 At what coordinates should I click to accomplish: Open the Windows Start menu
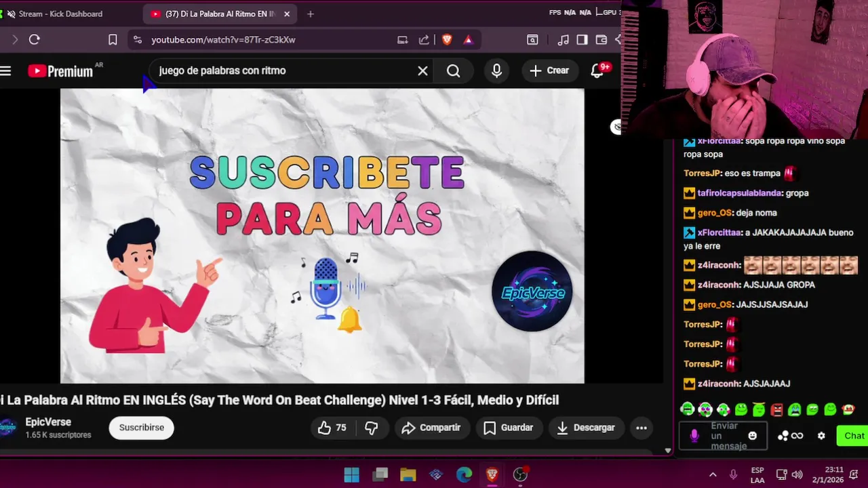click(351, 474)
